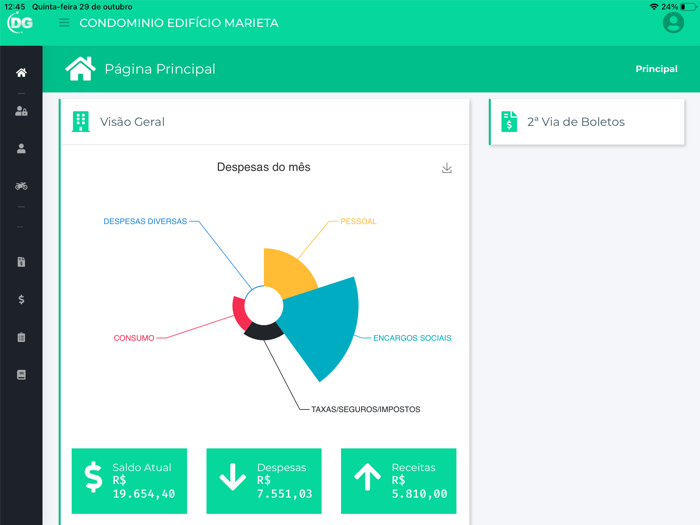Open the invoice document sidebar icon
This screenshot has width=700, height=525.
pos(21,262)
